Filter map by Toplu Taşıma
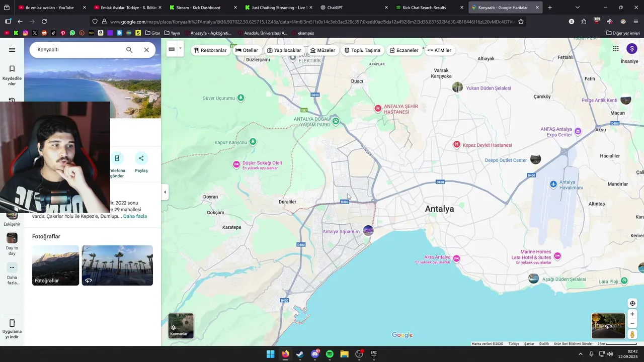644x362 pixels. 362,50
